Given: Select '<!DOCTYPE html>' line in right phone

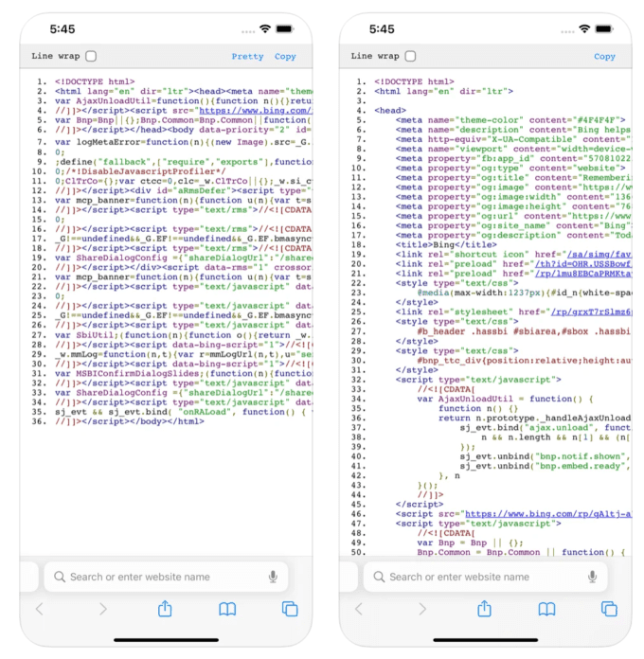Looking at the screenshot, I should click(414, 81).
